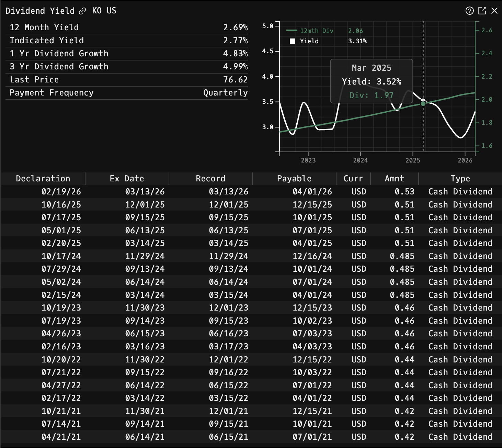Click the Payment Frequency value Quarterly
The height and width of the screenshot is (448, 502).
tap(226, 93)
